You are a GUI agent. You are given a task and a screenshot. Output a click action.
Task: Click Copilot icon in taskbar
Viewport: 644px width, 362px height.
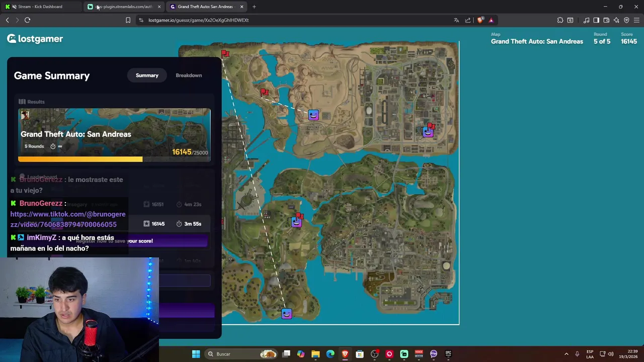click(301, 354)
